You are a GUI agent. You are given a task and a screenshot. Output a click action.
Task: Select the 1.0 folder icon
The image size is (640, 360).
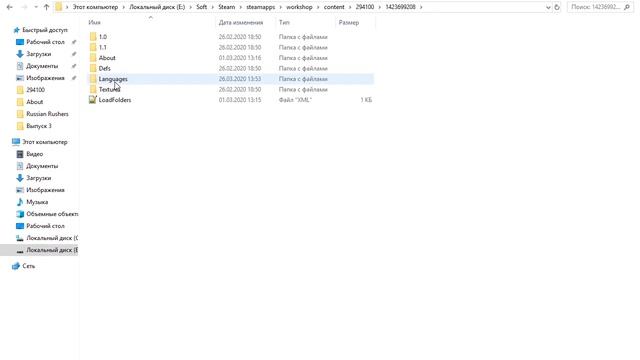93,37
